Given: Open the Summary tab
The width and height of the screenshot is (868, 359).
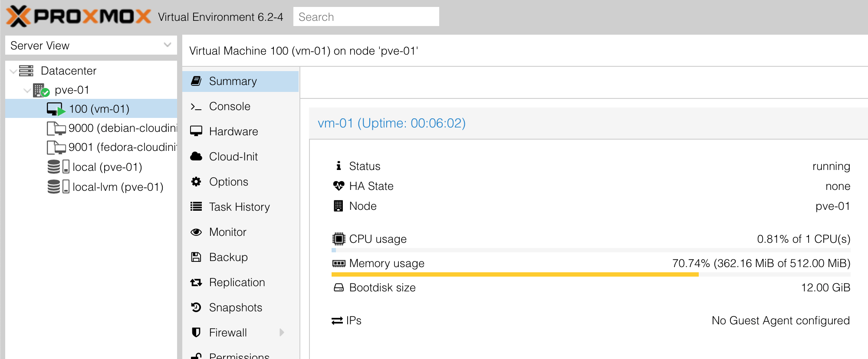Looking at the screenshot, I should (x=240, y=81).
